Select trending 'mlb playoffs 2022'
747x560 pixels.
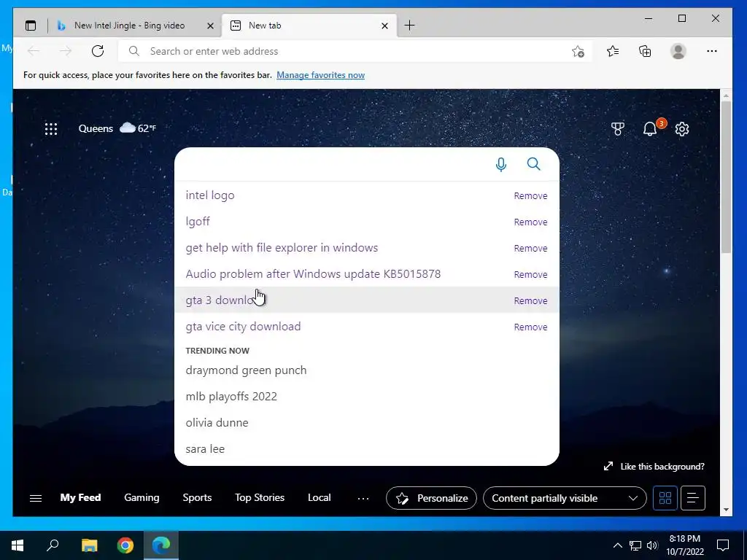(x=231, y=397)
